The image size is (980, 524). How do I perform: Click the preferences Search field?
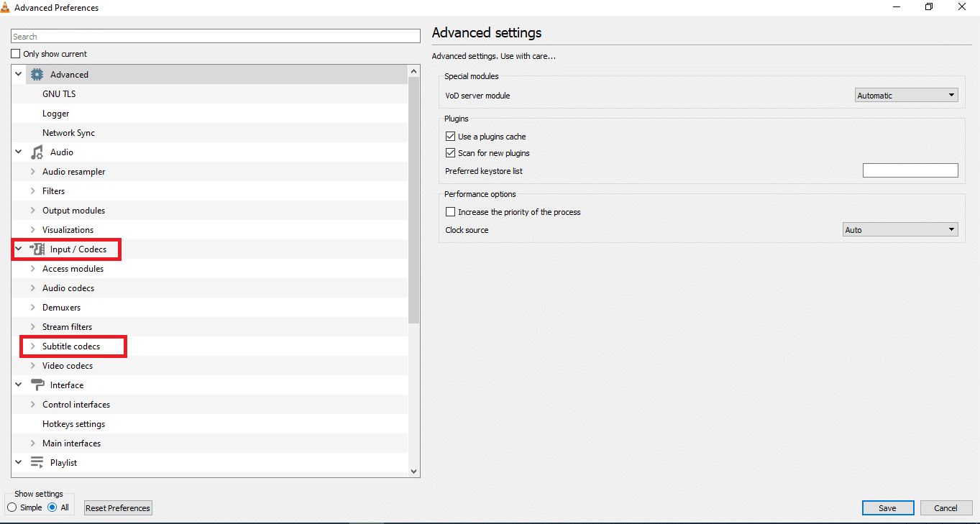(216, 36)
